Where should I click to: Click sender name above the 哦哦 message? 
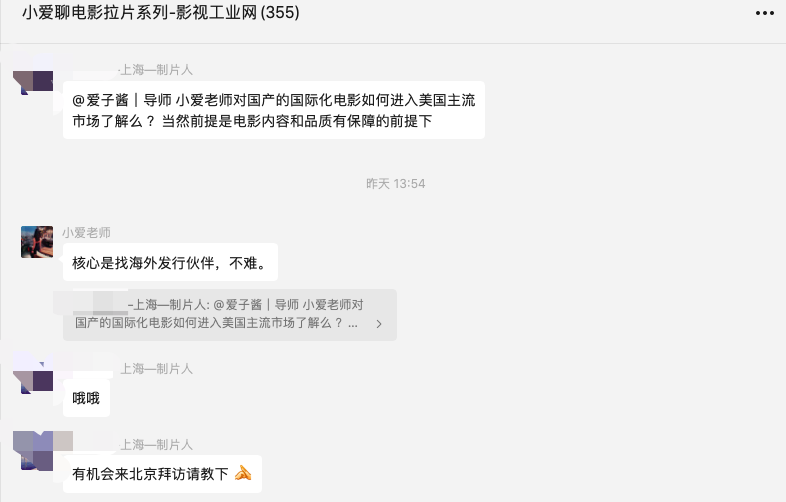[x=156, y=369]
